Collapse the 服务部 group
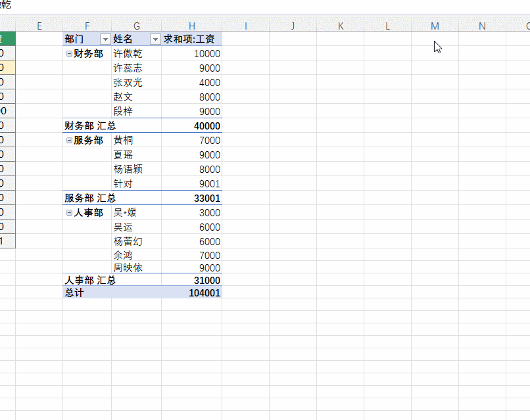This screenshot has height=420, width=530. click(x=69, y=141)
